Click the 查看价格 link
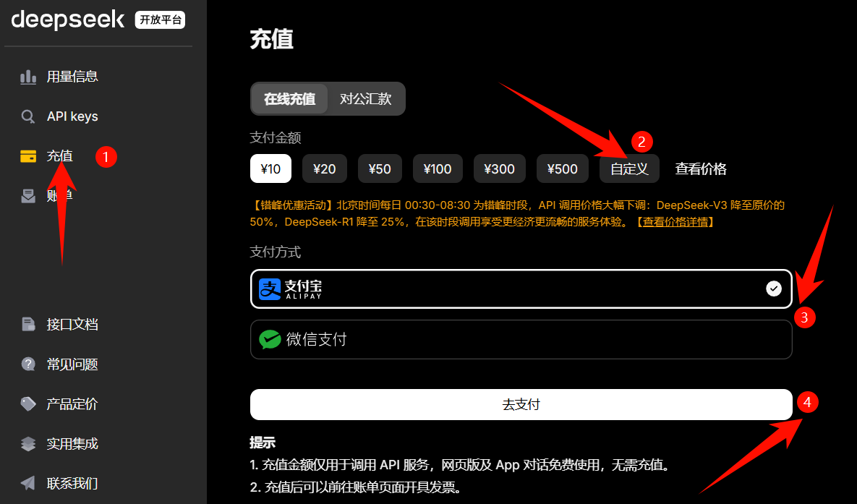 tap(701, 169)
